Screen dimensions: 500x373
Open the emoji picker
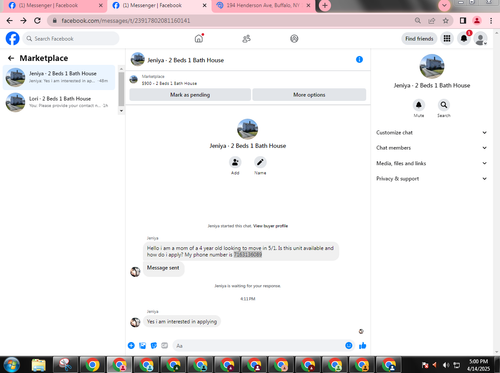[x=349, y=346]
